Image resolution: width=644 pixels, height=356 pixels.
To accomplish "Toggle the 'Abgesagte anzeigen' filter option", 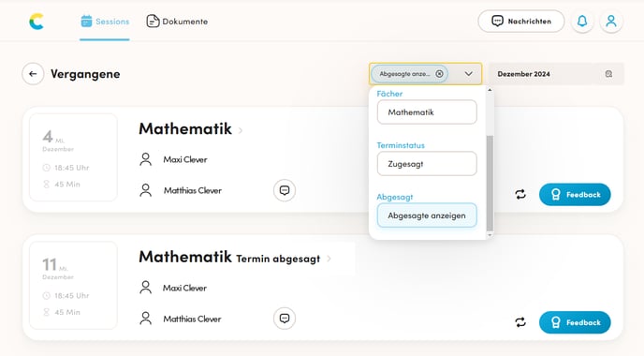I will pos(427,215).
